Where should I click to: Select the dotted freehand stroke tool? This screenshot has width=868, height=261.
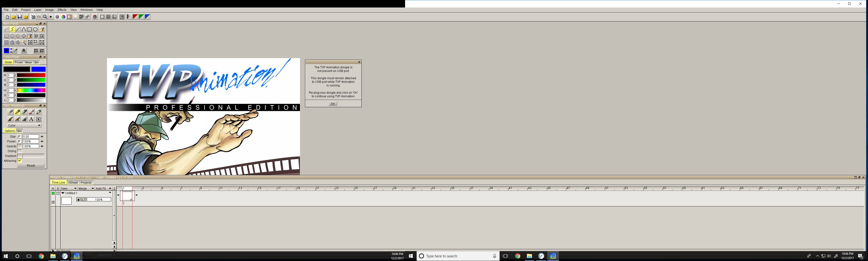coord(7,29)
